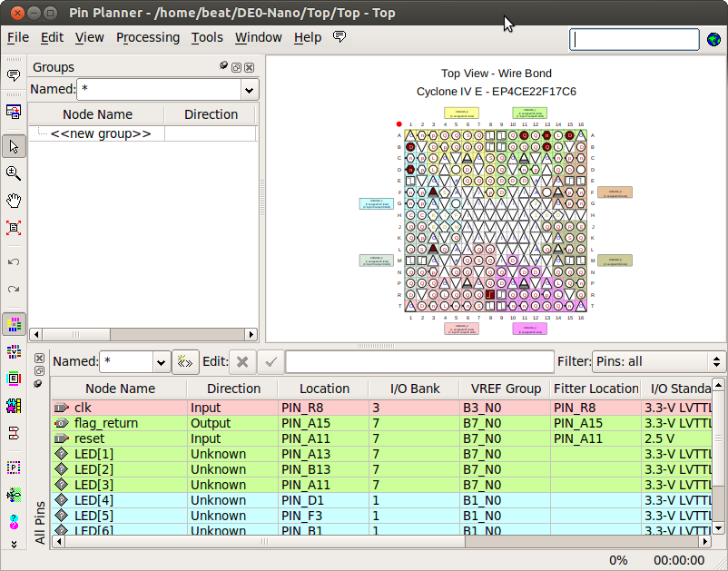Pick the hand pan tool
Image resolution: width=728 pixels, height=571 pixels.
click(x=14, y=201)
